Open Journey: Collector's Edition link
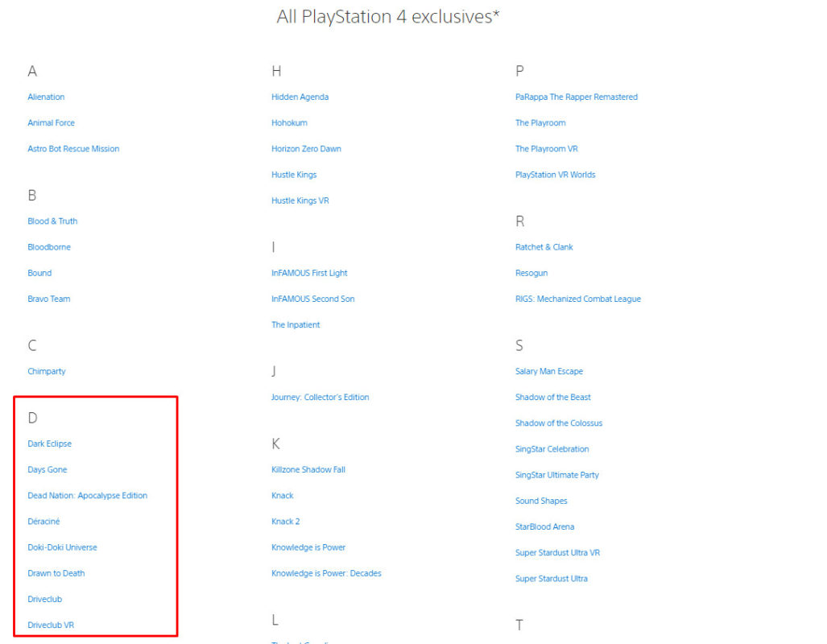The height and width of the screenshot is (644, 827). (x=320, y=397)
